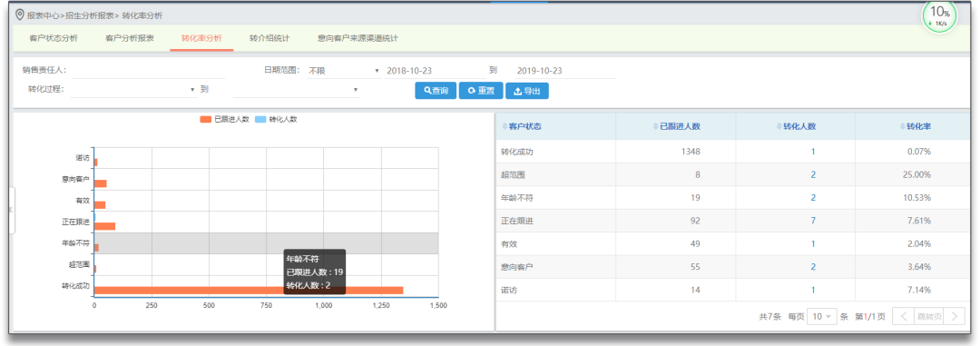Viewport: 980px width, 346px height.
Task: Click the 25.00% 转化率 value
Action: [x=917, y=174]
